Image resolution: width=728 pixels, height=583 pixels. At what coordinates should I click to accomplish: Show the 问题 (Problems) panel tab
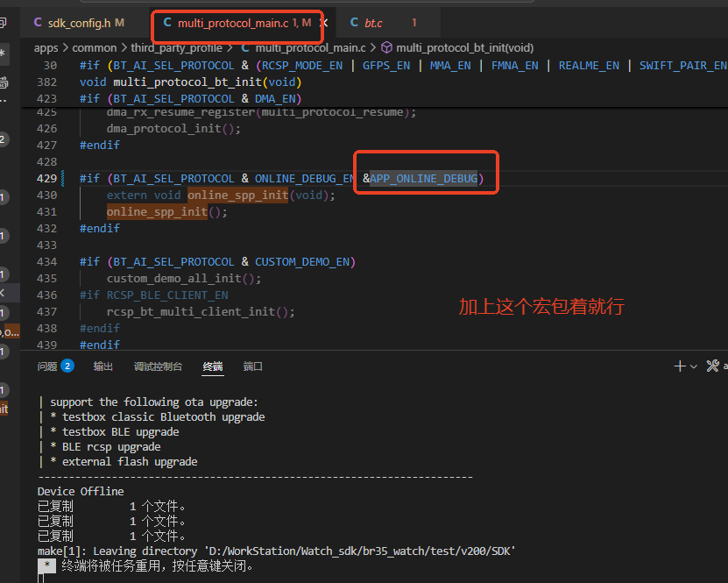(x=55, y=366)
